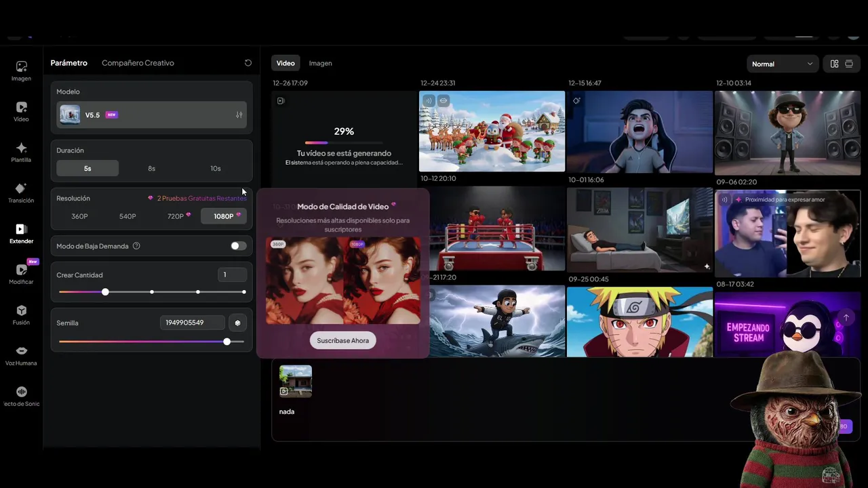Open the Imagen tool in sidebar
The height and width of the screenshot is (488, 868).
(21, 70)
